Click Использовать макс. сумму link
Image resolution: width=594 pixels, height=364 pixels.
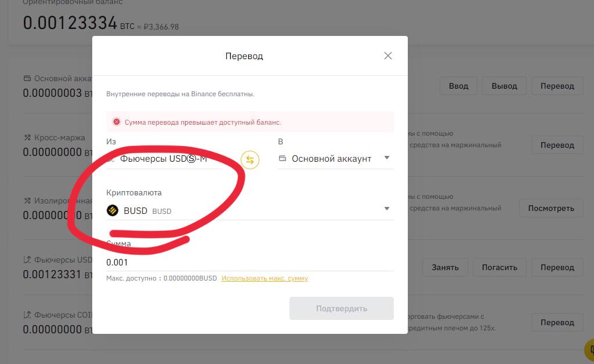(265, 278)
